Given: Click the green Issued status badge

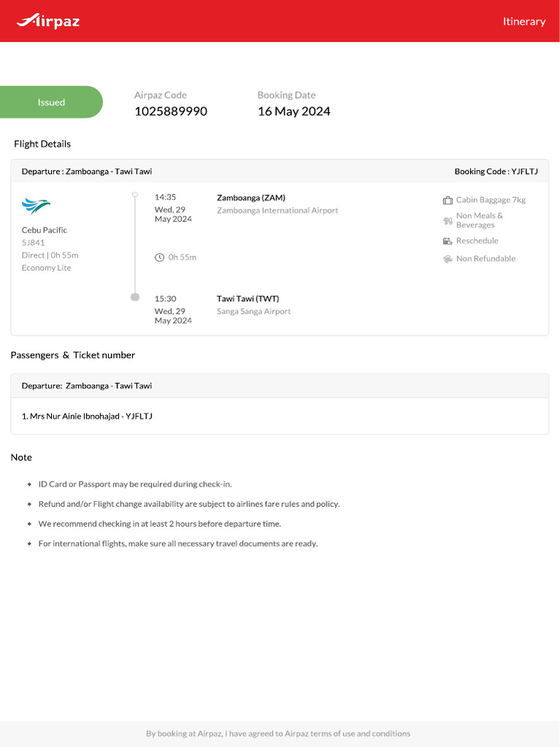Looking at the screenshot, I should click(51, 102).
